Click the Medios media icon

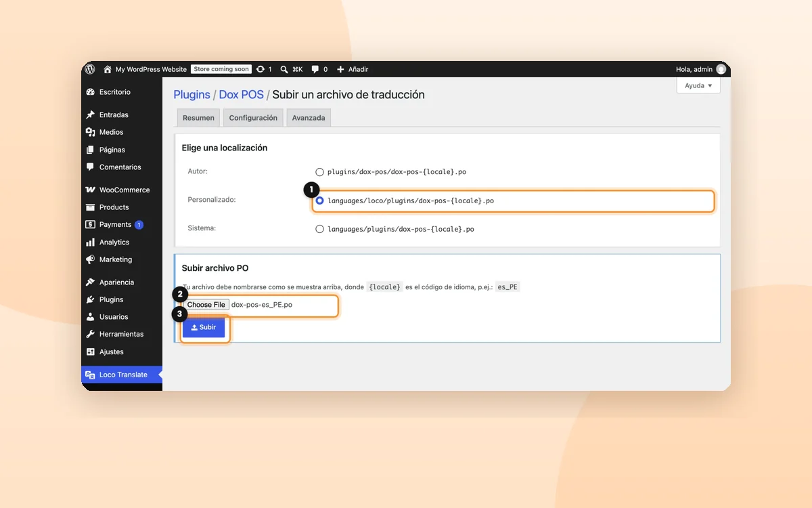(90, 132)
